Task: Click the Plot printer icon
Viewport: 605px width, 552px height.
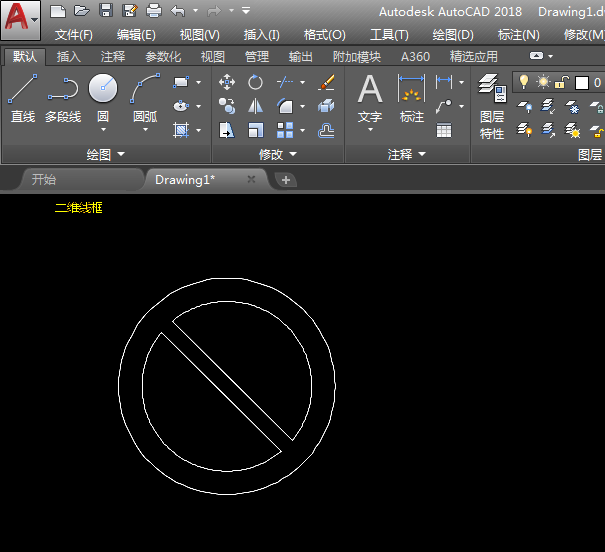Action: pyautogui.click(x=154, y=11)
